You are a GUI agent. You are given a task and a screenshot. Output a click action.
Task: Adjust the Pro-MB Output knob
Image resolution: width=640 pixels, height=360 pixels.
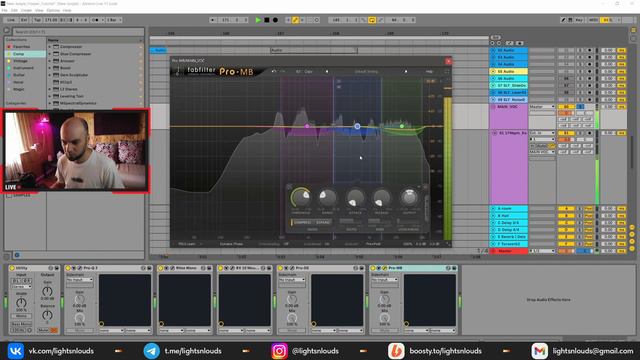click(409, 198)
